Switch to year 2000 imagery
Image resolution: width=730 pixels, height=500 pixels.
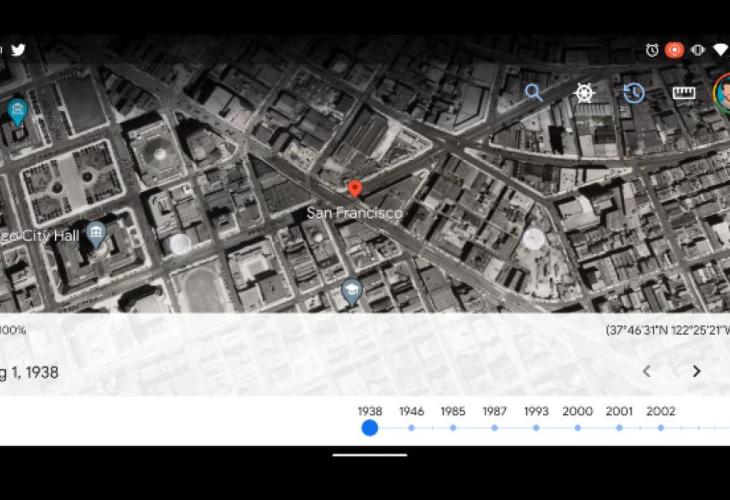[x=577, y=427]
